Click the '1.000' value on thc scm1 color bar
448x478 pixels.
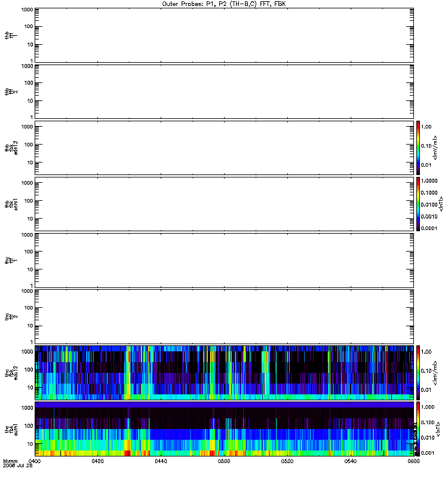click(x=428, y=407)
